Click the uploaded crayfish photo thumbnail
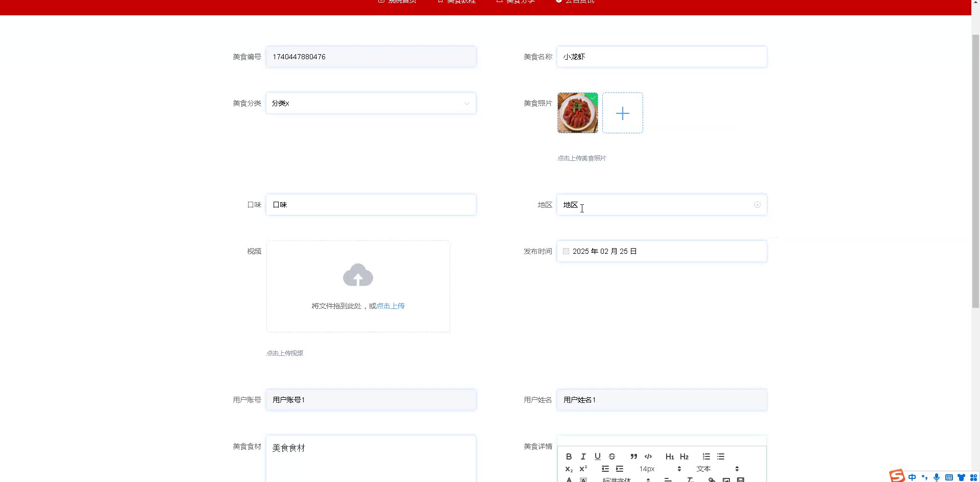This screenshot has width=980, height=482. click(578, 113)
